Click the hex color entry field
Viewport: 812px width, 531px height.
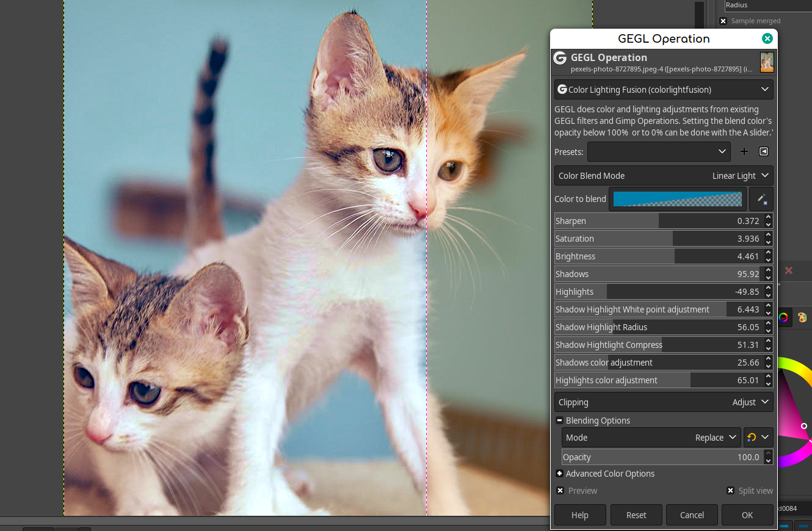[x=795, y=508]
